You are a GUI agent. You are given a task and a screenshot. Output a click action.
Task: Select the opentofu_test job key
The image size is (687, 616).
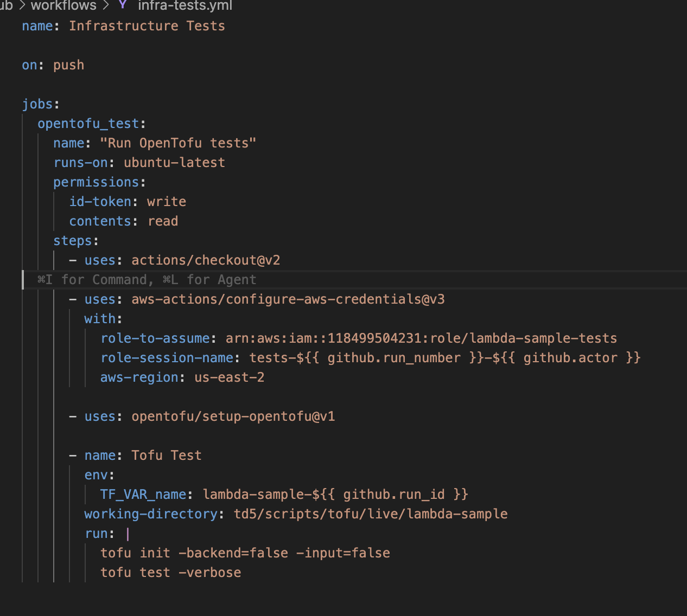coord(88,124)
